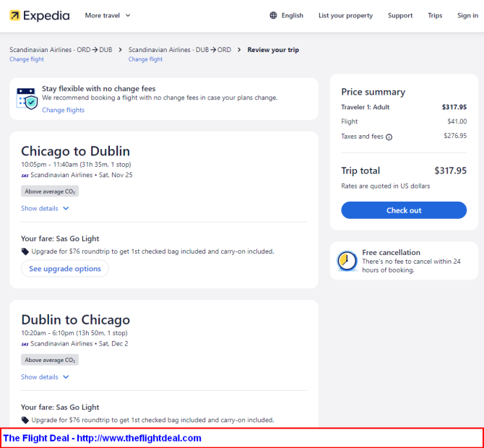The width and height of the screenshot is (484, 448).
Task: Open List your property
Action: (345, 15)
